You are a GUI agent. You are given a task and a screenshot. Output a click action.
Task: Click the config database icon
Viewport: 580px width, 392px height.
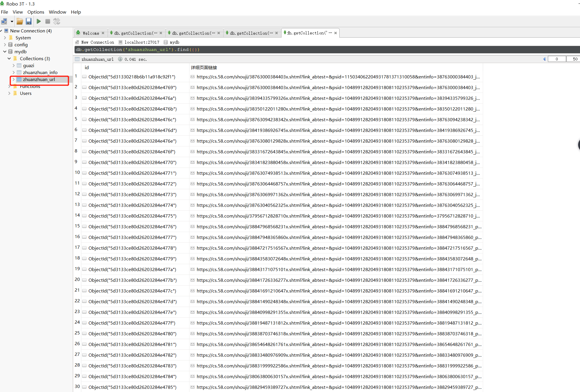[x=10, y=45]
